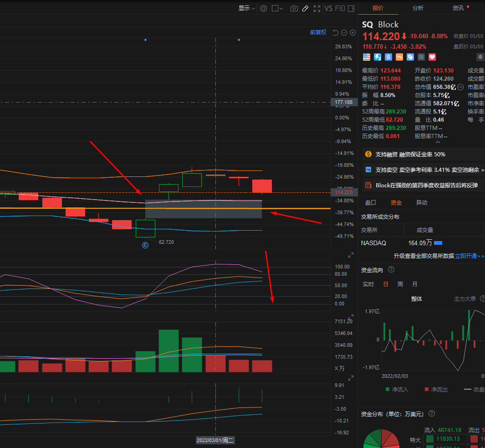Zoom in the chart with plus icon

pyautogui.click(x=352, y=32)
